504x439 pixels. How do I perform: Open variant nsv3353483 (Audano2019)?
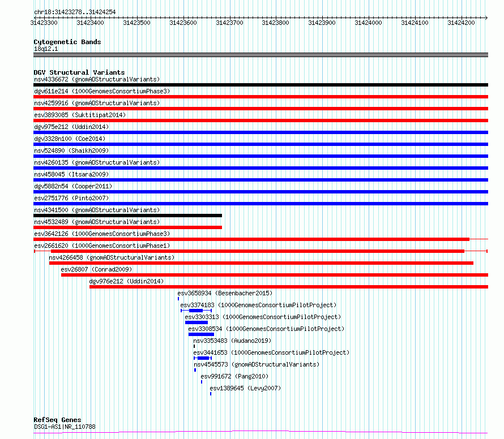[232, 341]
